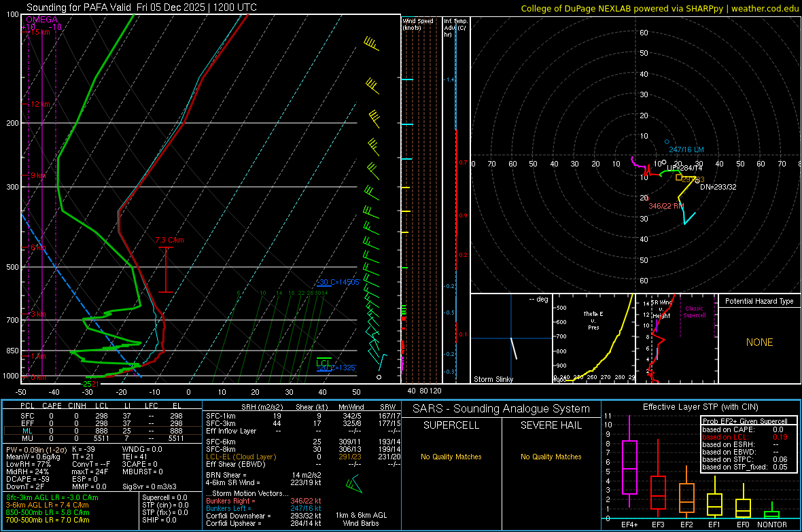
Task: Click the 'Sfc-3km AGL LR = -3.0 C/km' line
Action: pos(52,497)
